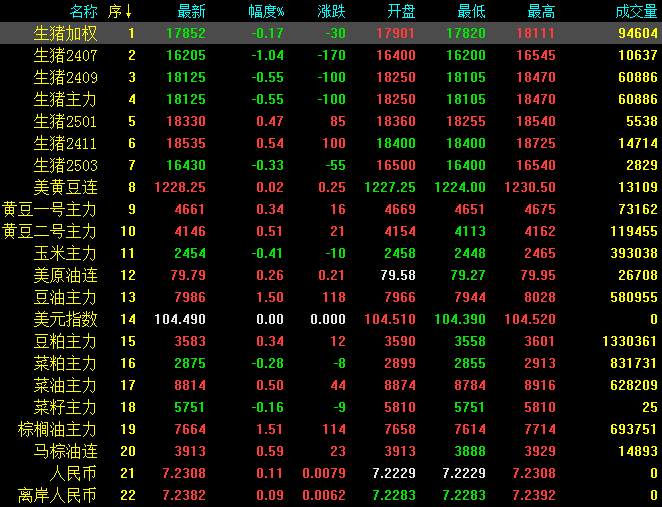Click change value 0.0079

click(324, 473)
